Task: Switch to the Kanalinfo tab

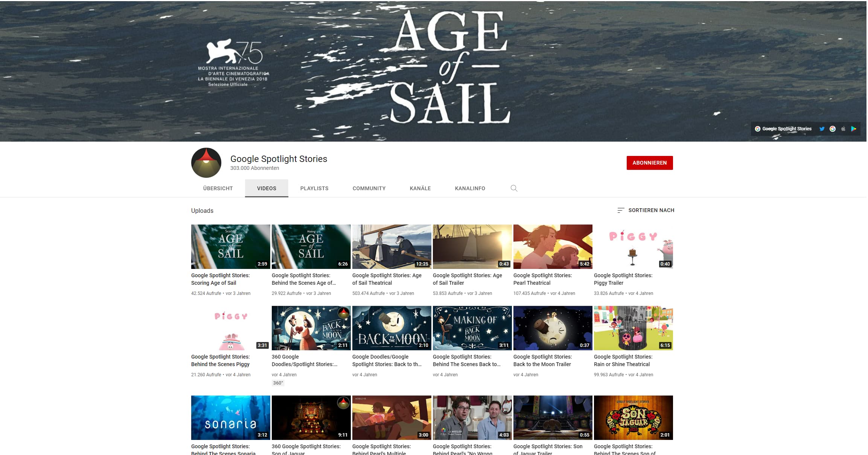Action: (470, 188)
